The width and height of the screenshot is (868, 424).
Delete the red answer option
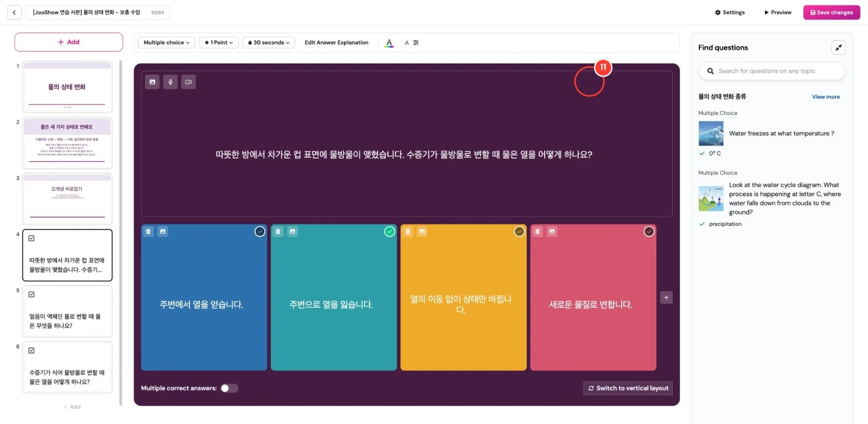tap(537, 232)
